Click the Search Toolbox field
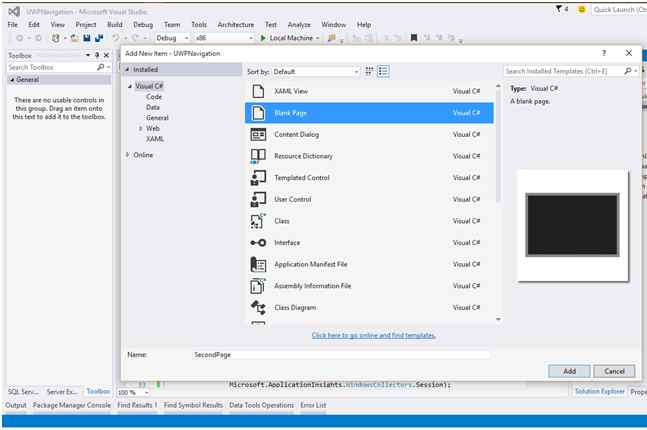The width and height of the screenshot is (647, 430). tap(52, 67)
